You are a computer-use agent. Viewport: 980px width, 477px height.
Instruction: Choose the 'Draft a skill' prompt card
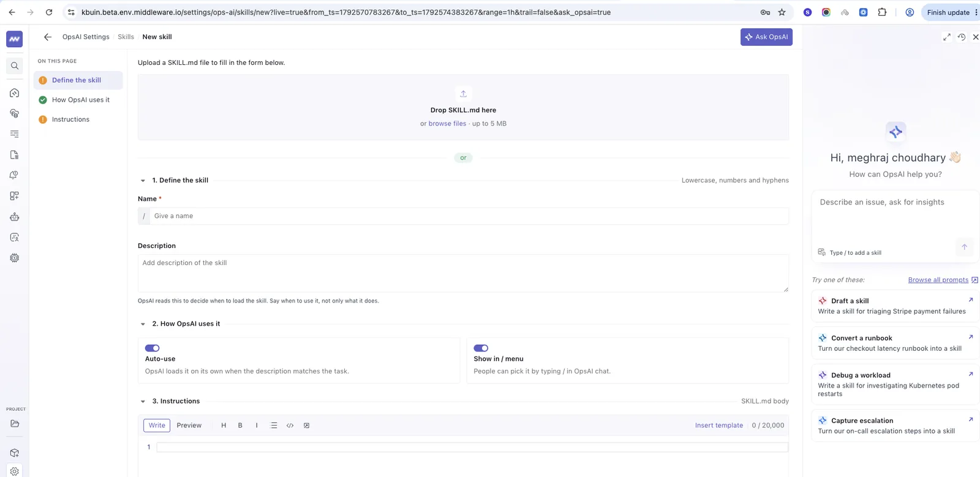[895, 306]
